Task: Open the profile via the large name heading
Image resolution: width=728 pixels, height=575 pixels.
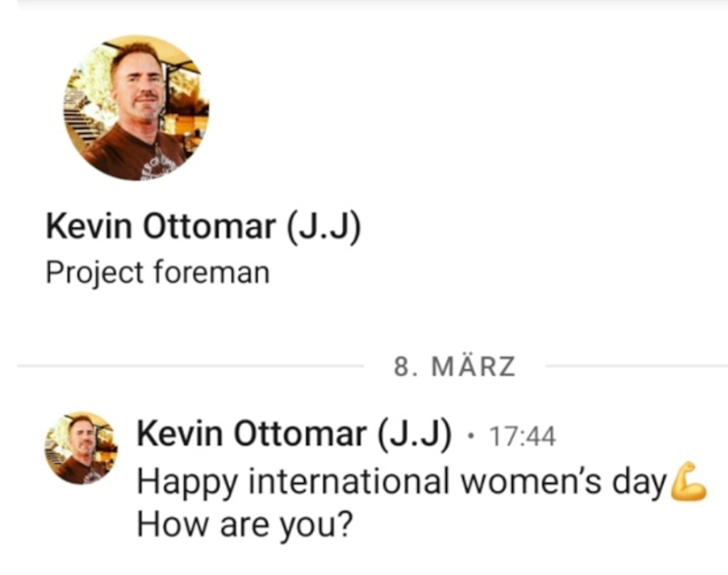Action: 203,227
